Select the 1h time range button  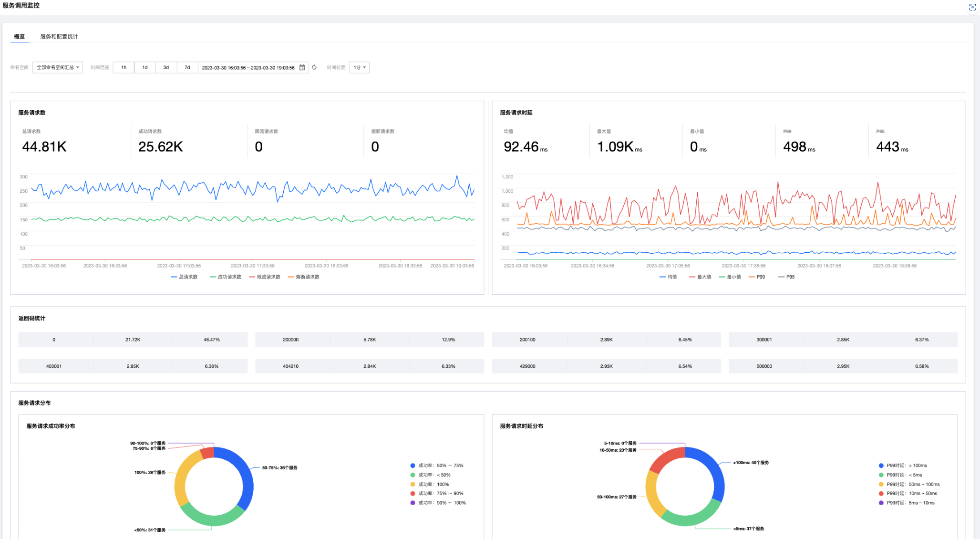(x=124, y=67)
